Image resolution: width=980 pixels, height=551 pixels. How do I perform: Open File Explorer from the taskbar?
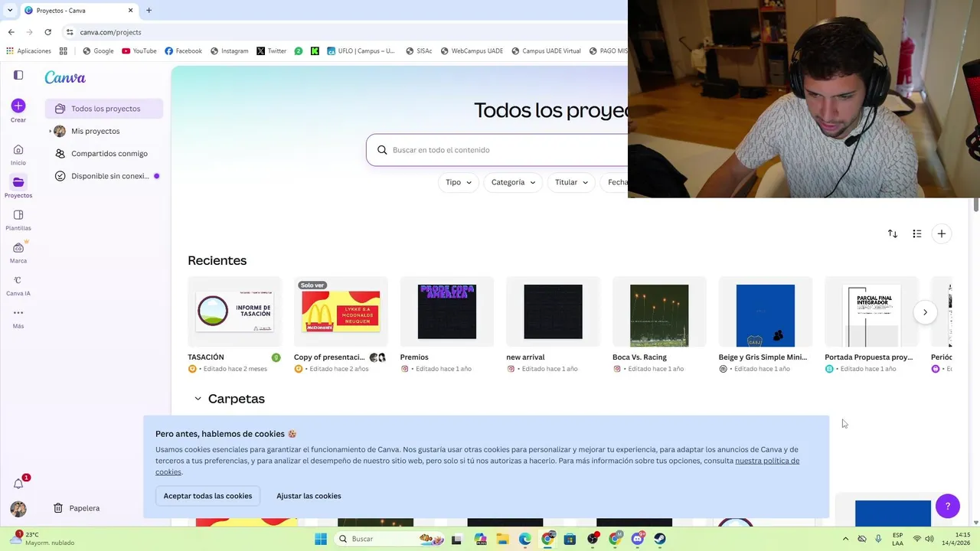(x=503, y=539)
